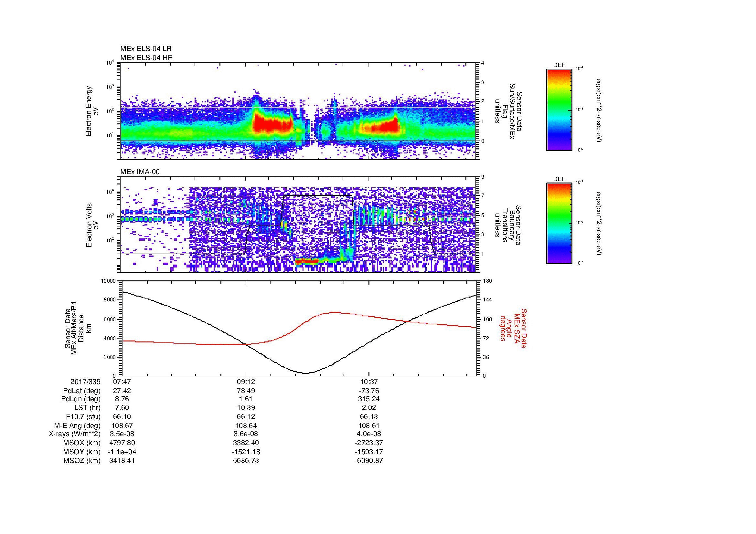Click the 'Electron Volts eV' axis label
This screenshot has height=534, width=756.
click(92, 225)
